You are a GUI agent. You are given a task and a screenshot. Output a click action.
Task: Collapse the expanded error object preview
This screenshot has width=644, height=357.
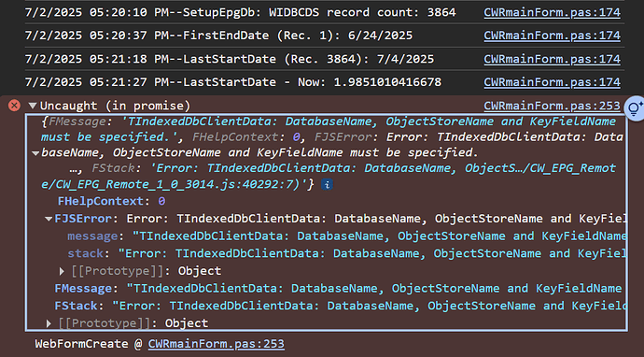[x=35, y=153]
